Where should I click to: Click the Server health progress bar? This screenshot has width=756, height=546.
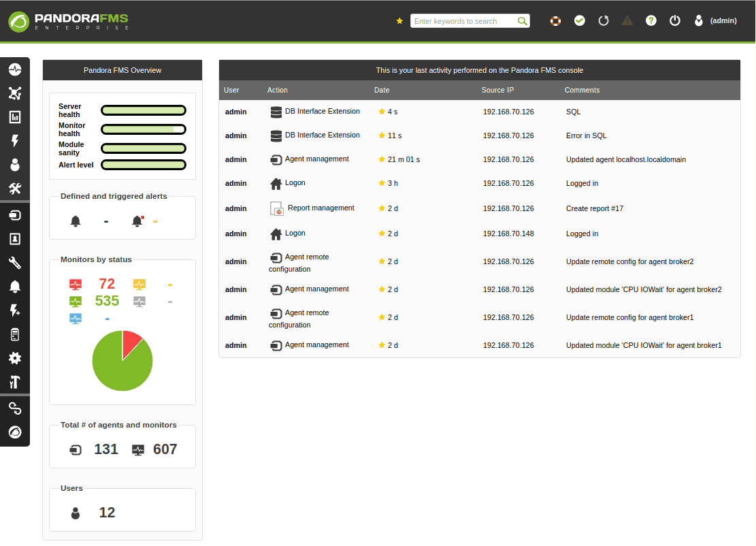(x=144, y=110)
